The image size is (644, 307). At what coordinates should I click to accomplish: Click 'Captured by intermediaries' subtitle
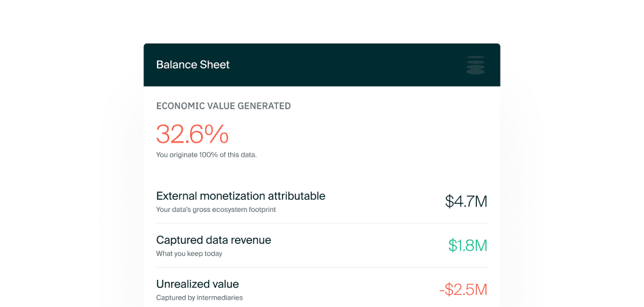(x=199, y=297)
